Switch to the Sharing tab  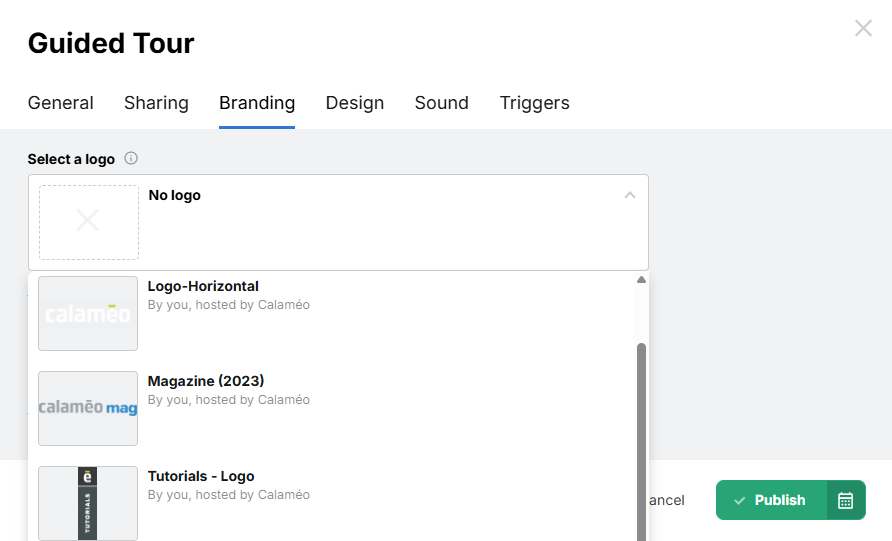click(x=156, y=103)
